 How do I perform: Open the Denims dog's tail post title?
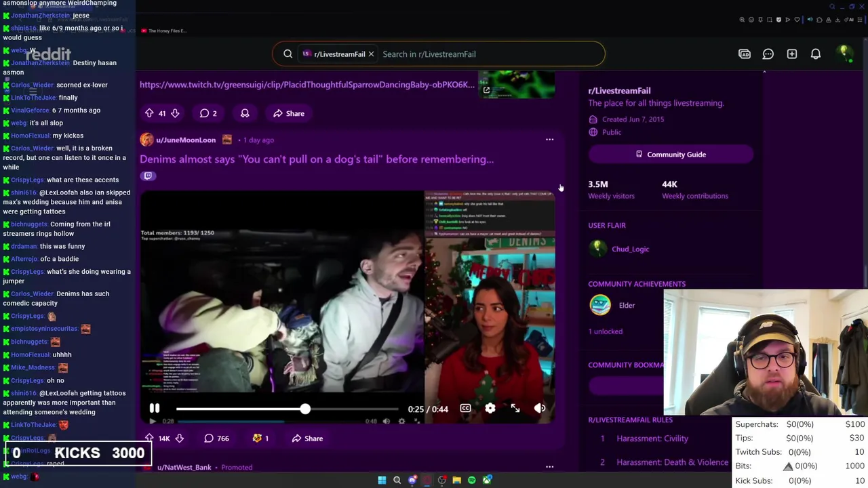(317, 159)
